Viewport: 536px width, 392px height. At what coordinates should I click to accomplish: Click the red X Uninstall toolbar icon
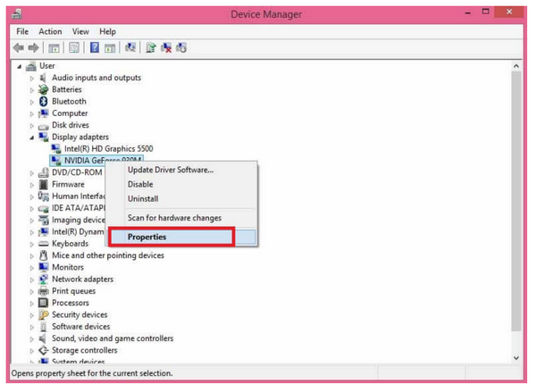point(165,47)
